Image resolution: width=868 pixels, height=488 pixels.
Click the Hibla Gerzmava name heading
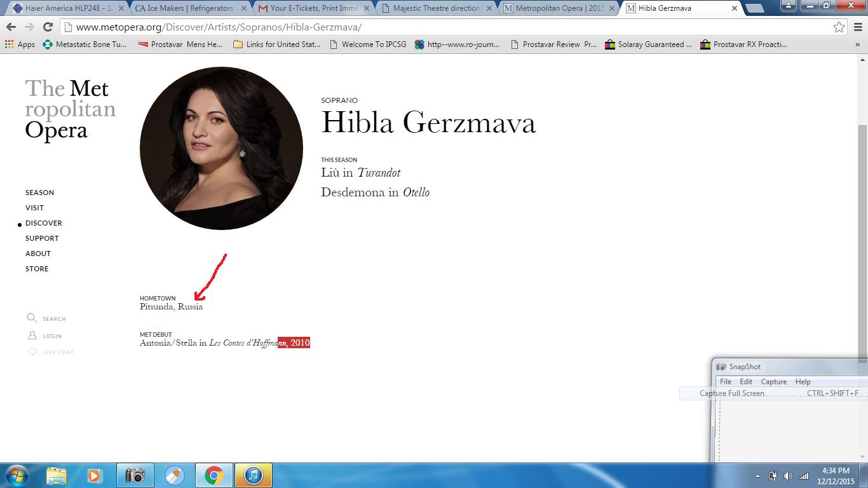(428, 122)
